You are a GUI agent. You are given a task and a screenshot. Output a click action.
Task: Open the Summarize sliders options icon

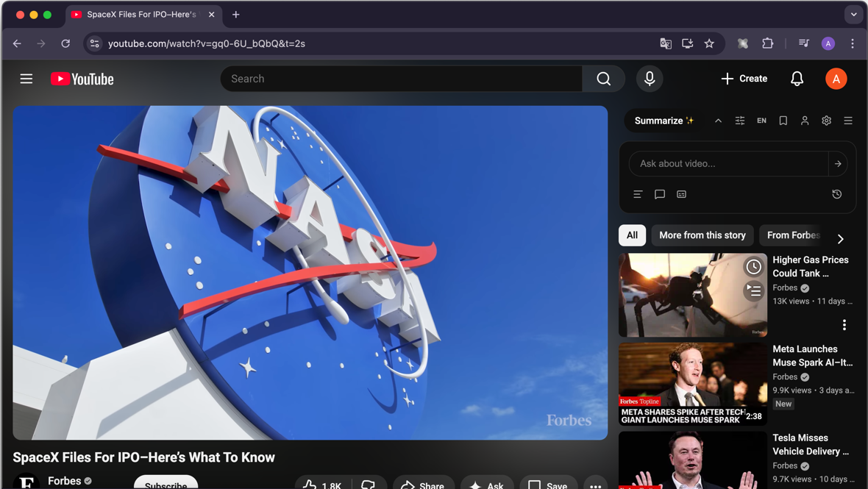click(739, 121)
